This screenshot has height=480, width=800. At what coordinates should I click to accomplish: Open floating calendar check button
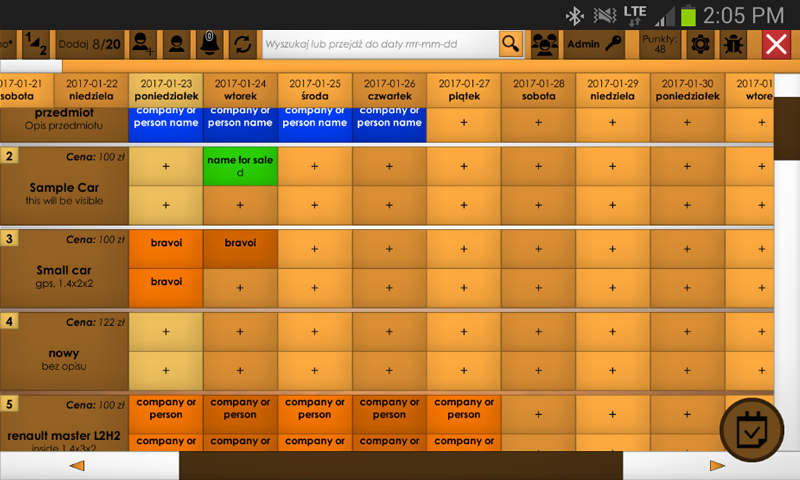coord(752,430)
